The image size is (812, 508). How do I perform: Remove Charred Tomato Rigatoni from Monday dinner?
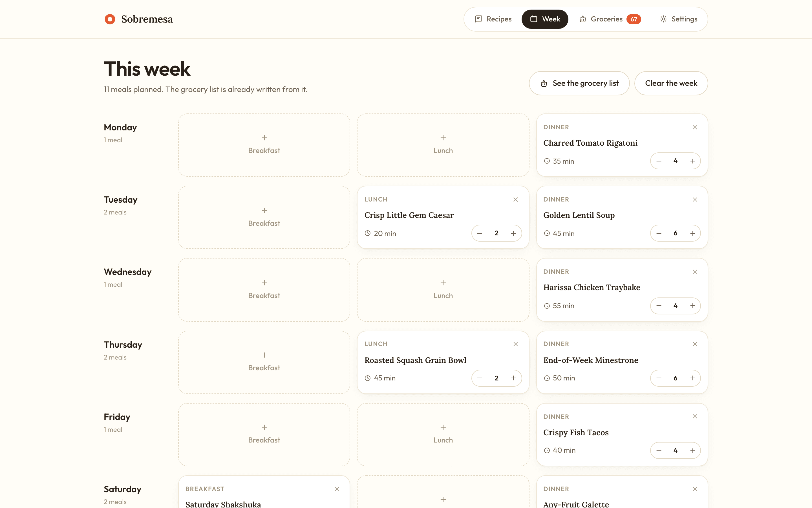click(x=695, y=127)
